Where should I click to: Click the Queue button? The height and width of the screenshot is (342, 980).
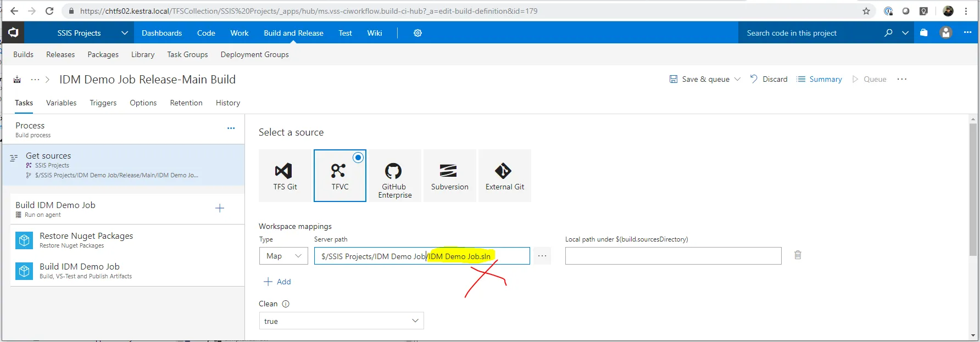869,79
